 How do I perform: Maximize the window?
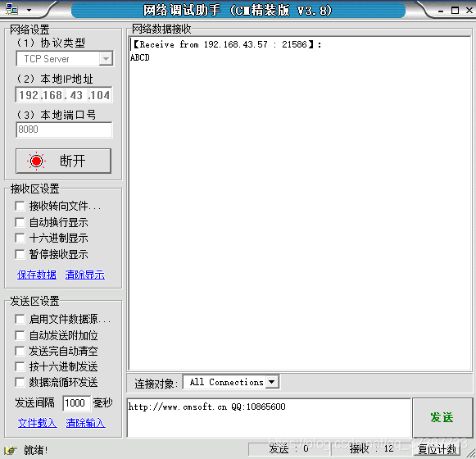[x=455, y=11]
